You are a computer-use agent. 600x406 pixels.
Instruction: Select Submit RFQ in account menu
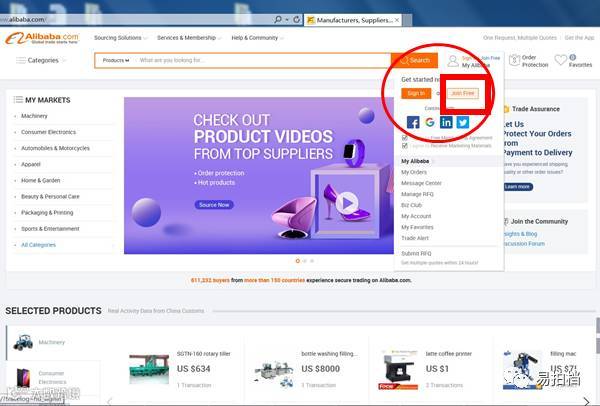tap(416, 254)
